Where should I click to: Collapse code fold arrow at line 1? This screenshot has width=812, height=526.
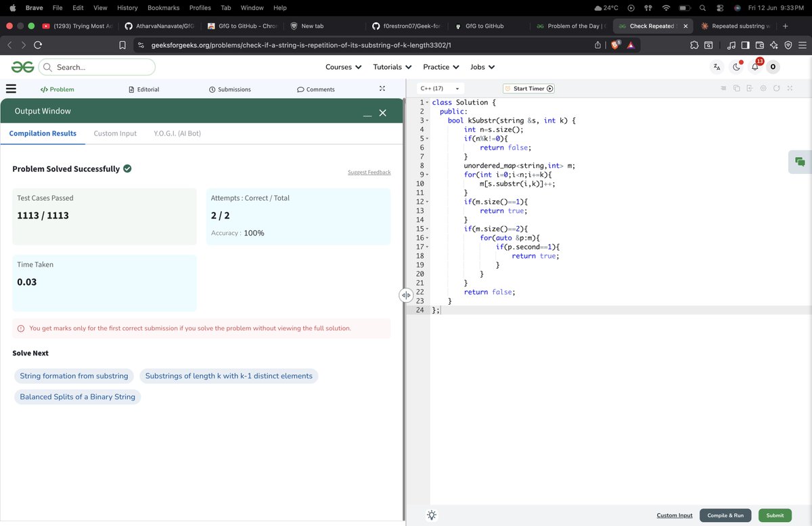point(427,102)
